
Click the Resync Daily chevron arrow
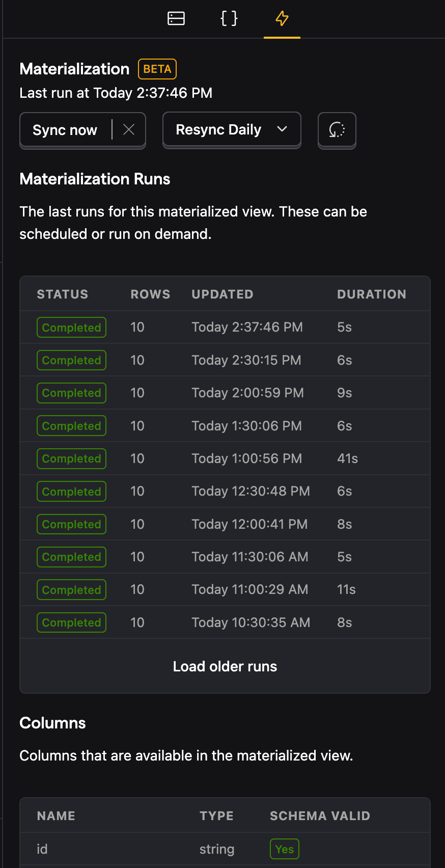coord(282,129)
